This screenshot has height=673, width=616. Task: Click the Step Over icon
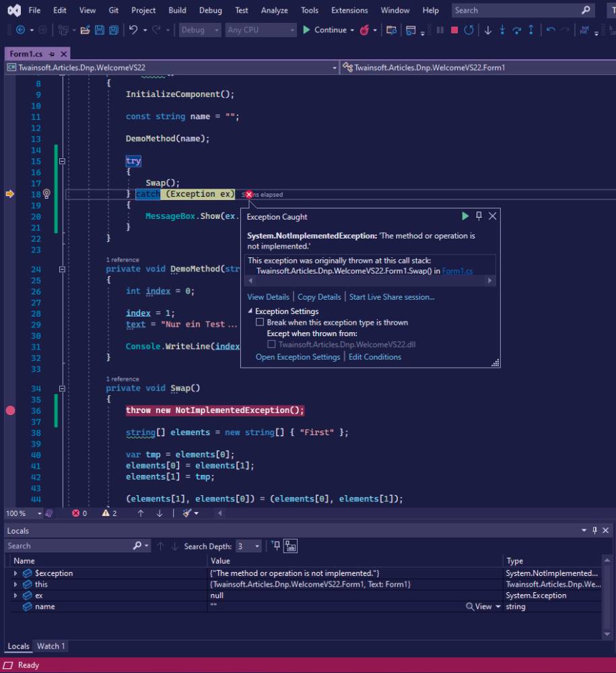pos(517,30)
